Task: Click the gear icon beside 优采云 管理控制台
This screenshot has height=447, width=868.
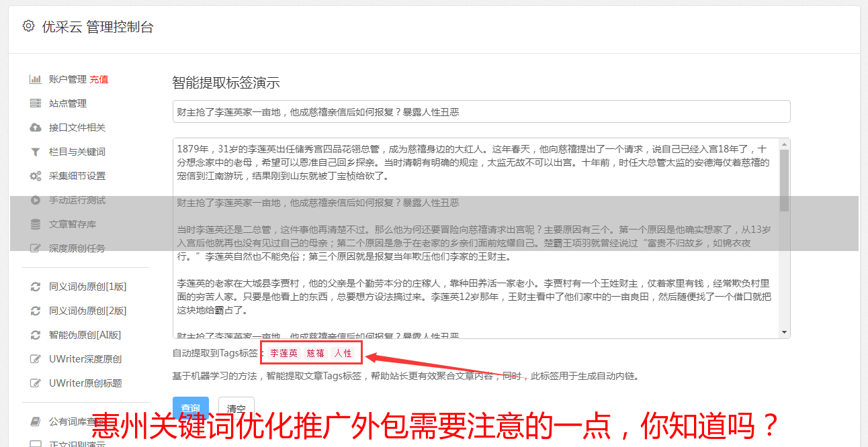Action: [x=28, y=26]
